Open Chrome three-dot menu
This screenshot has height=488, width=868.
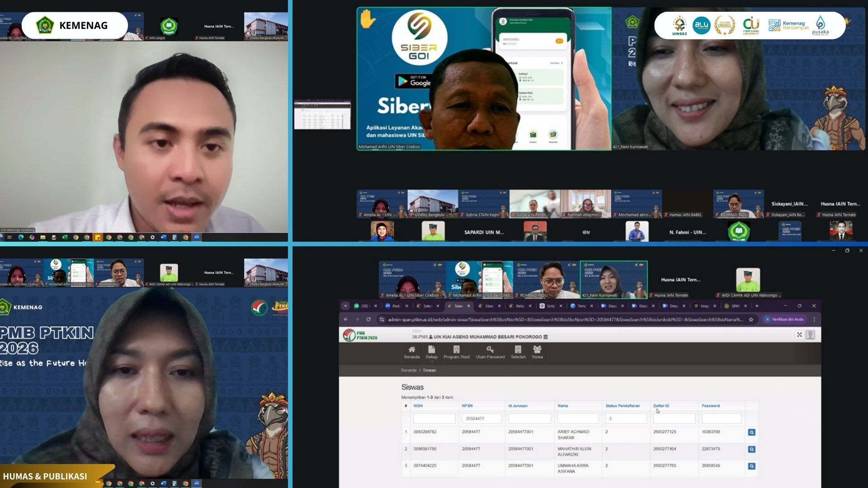click(x=814, y=319)
